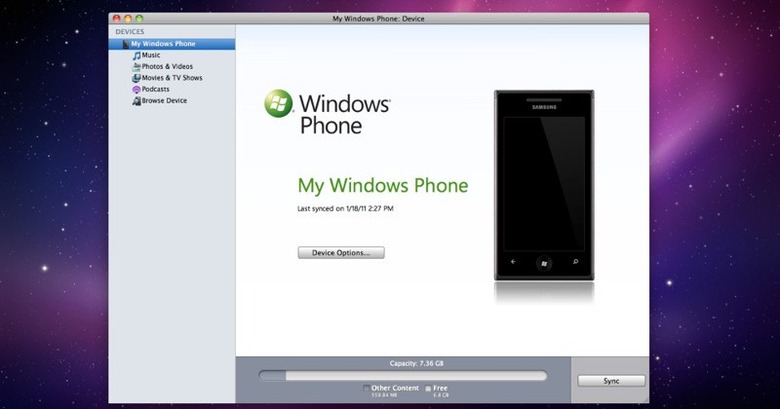780x409 pixels.
Task: Click the Photos & Videos icon
Action: point(136,67)
